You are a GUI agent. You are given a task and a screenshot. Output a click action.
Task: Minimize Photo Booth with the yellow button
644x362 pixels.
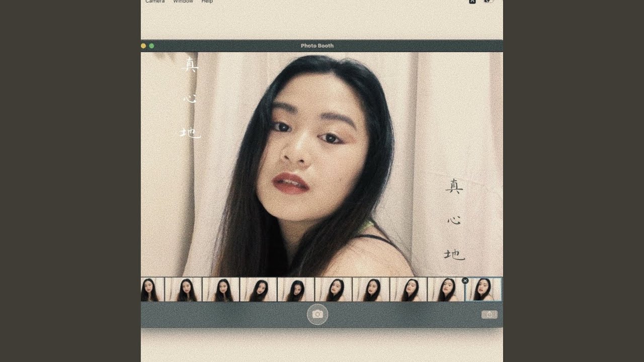click(x=143, y=46)
